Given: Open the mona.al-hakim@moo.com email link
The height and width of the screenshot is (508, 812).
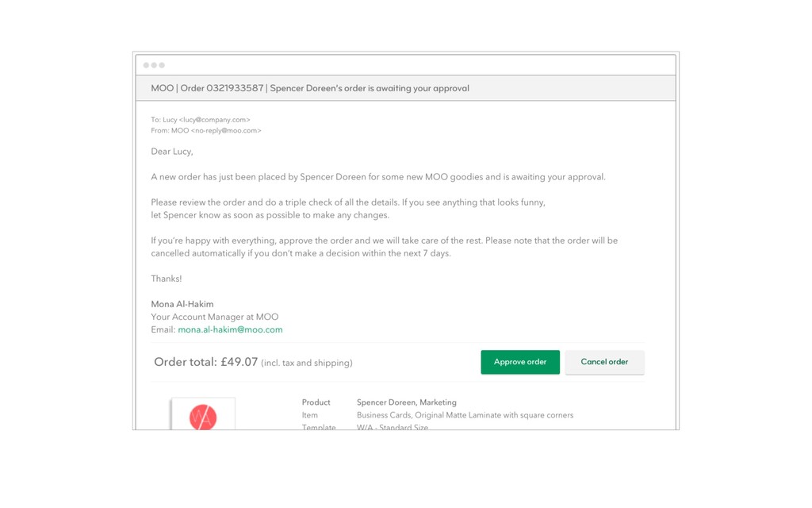Looking at the screenshot, I should tap(231, 329).
